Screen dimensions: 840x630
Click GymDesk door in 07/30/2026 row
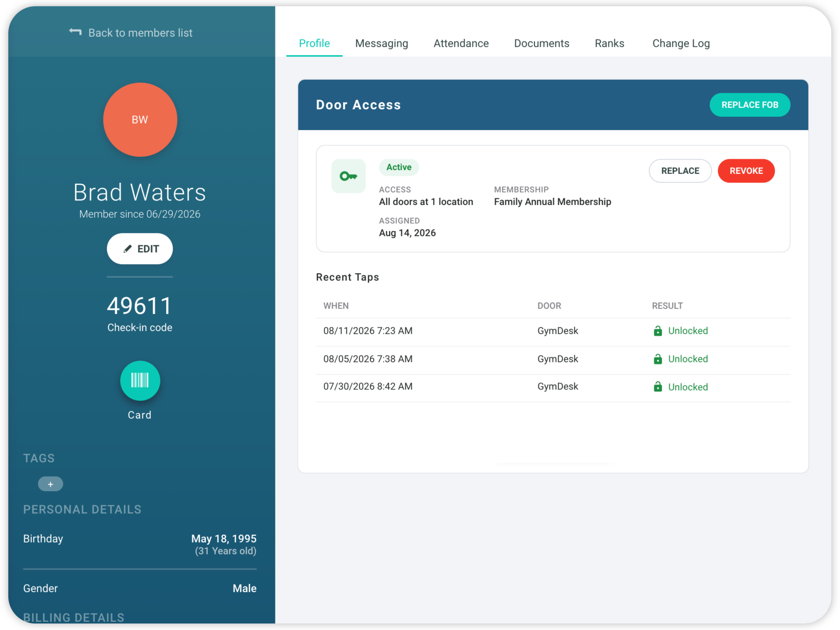558,387
